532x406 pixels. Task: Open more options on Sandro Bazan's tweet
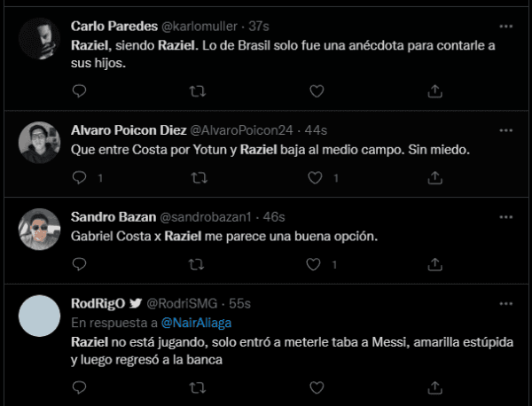(505, 217)
